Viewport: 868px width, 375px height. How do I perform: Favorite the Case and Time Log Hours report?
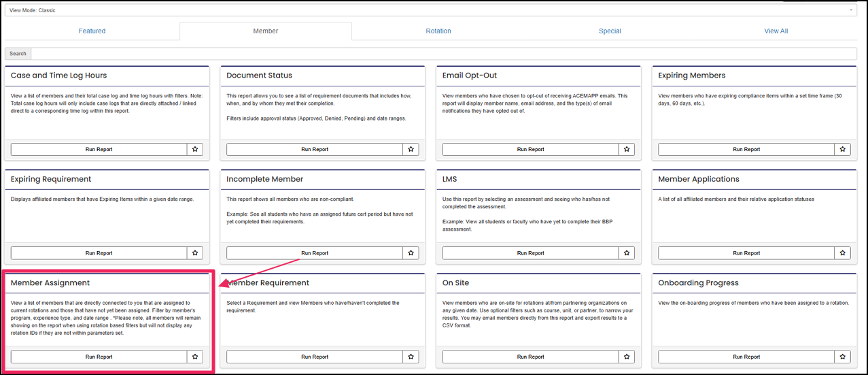click(195, 149)
